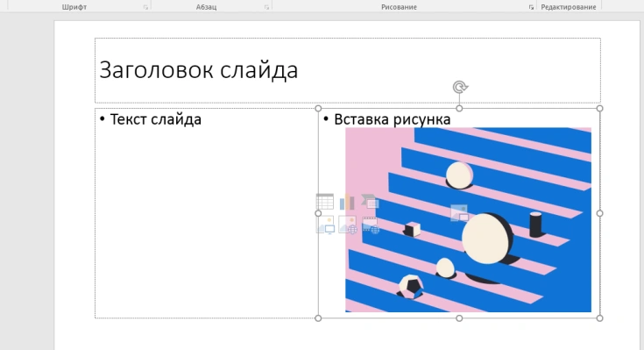This screenshot has height=350, width=644.
Task: Open the Абзац dialog launcher
Action: tap(266, 7)
